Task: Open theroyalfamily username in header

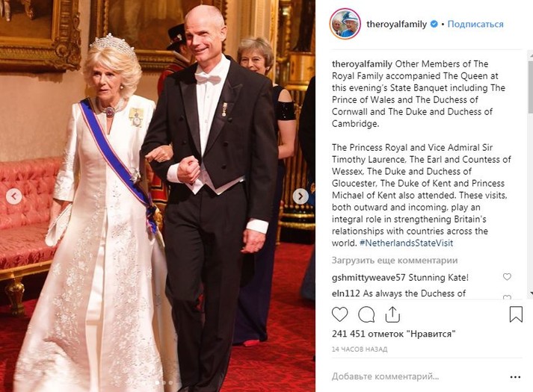Action: coord(396,24)
